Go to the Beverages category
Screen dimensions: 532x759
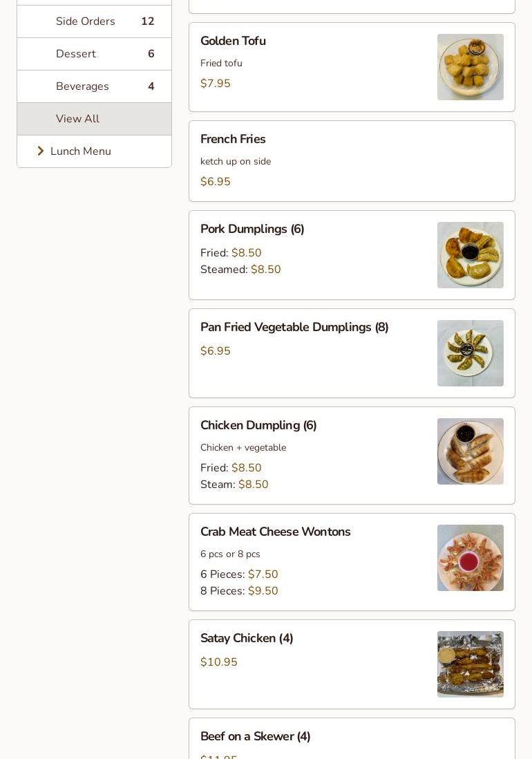click(82, 86)
